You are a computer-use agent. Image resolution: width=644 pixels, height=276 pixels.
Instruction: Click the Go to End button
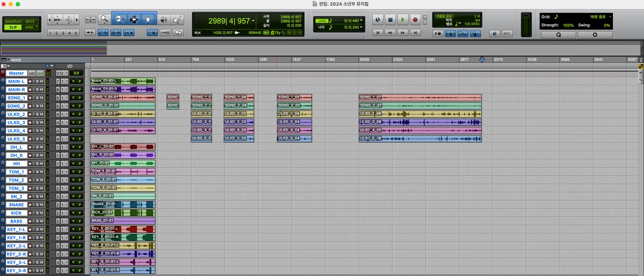click(415, 32)
